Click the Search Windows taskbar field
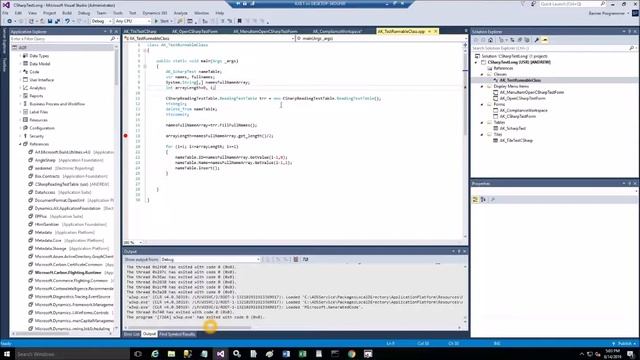The image size is (640, 360). (72, 354)
